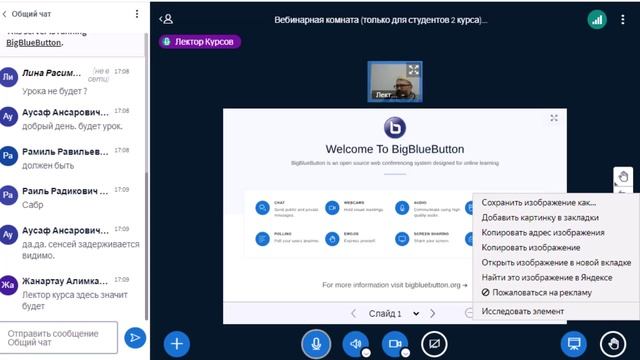Click the Webcams feature icon on slide

point(332,208)
